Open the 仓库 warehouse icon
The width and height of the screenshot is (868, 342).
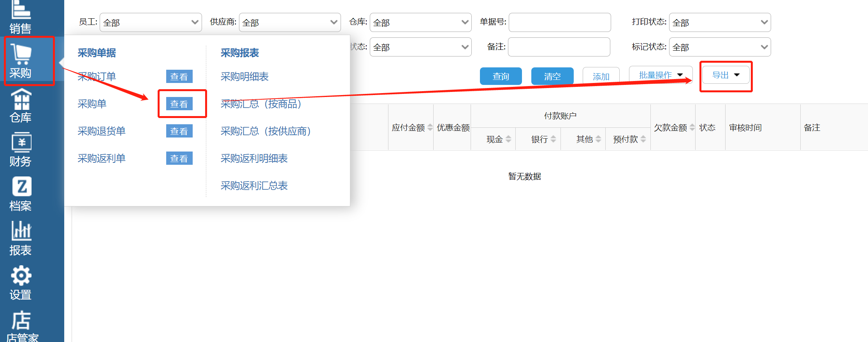click(x=21, y=105)
